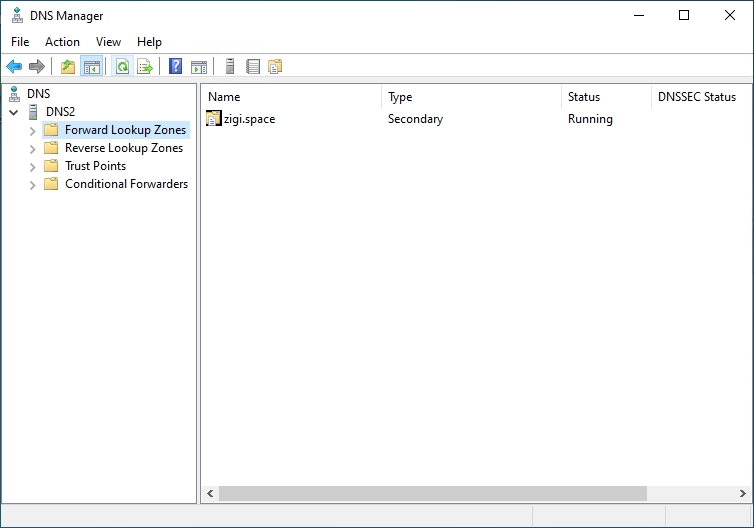Select Conditional Forwarders in tree

tap(126, 184)
